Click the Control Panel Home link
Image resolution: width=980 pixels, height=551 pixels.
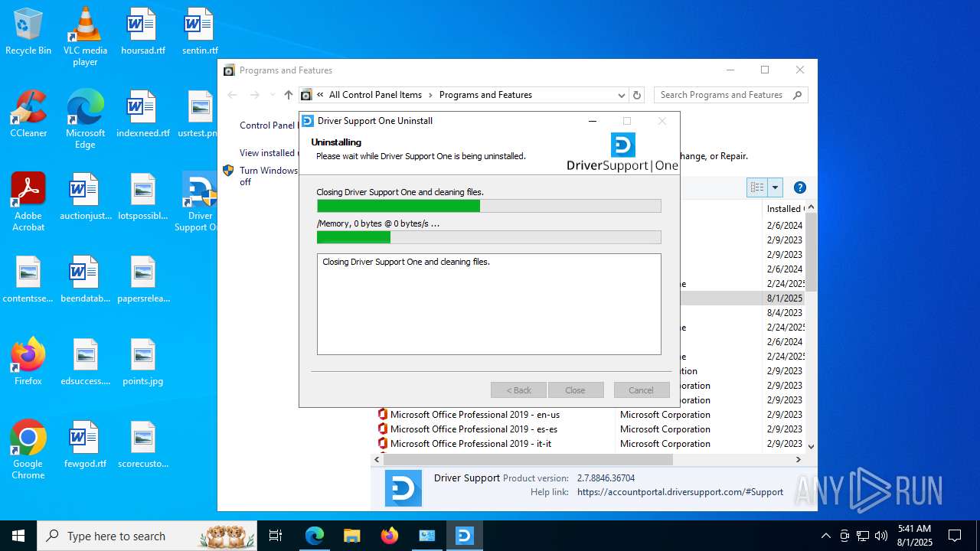268,126
